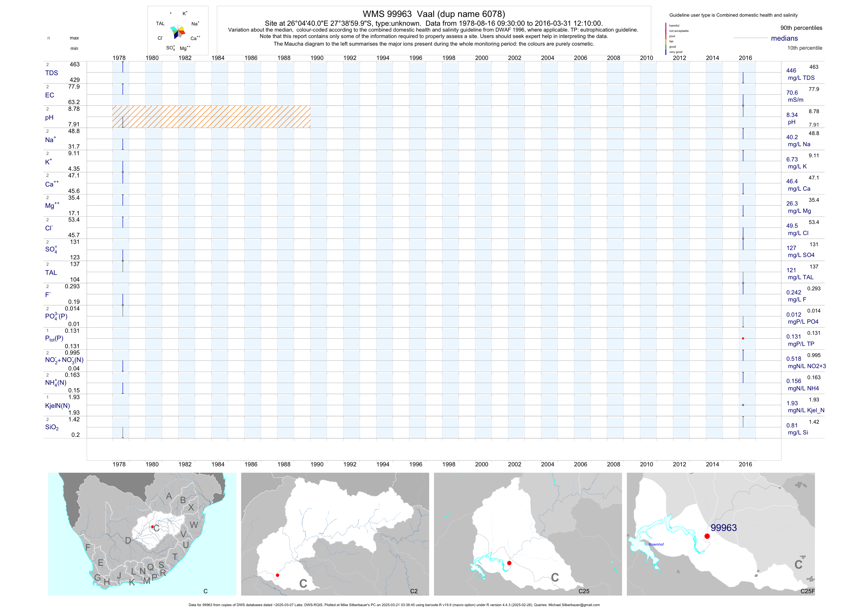This screenshot has height=614, width=868.
Task: Click the 2016 bottom axis label
Action: 745,464
